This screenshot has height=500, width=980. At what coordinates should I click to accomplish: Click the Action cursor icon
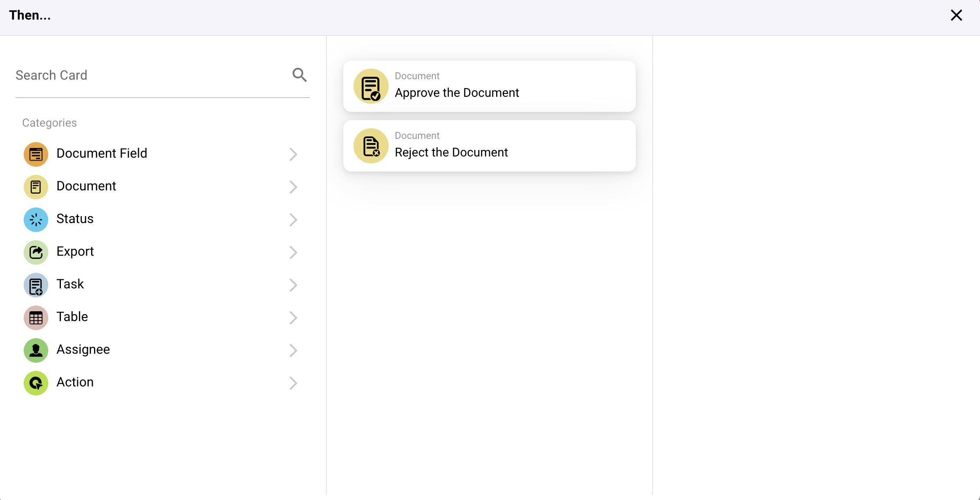[36, 383]
